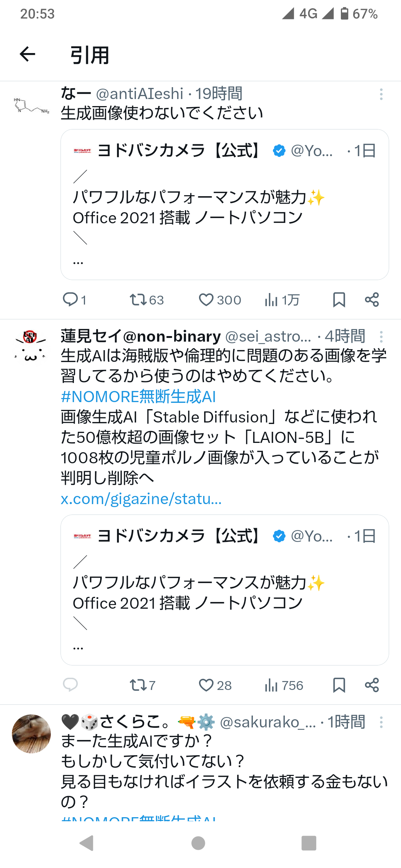Reply to なー's quote tweet
401x868 pixels.
(x=70, y=299)
